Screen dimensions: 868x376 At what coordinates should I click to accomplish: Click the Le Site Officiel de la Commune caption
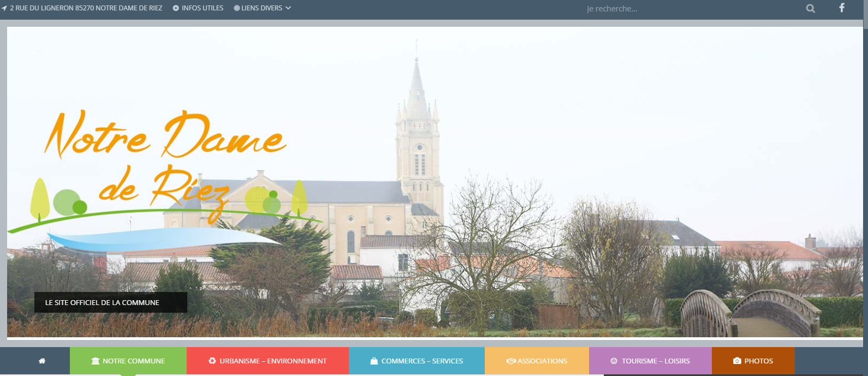111,302
